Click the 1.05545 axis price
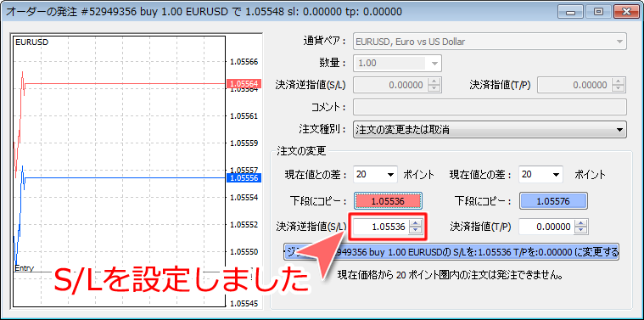Viewport: 644px width, 320px height. [x=244, y=304]
